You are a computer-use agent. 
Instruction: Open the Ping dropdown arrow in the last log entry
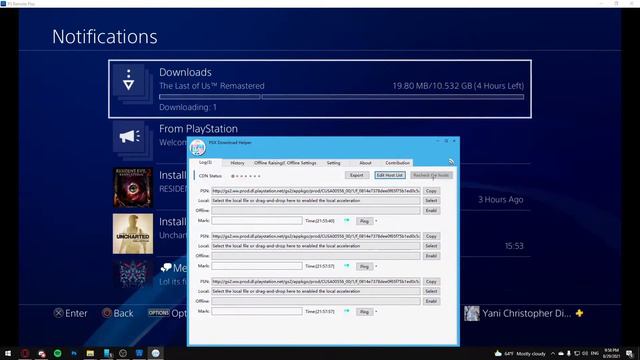(376, 311)
